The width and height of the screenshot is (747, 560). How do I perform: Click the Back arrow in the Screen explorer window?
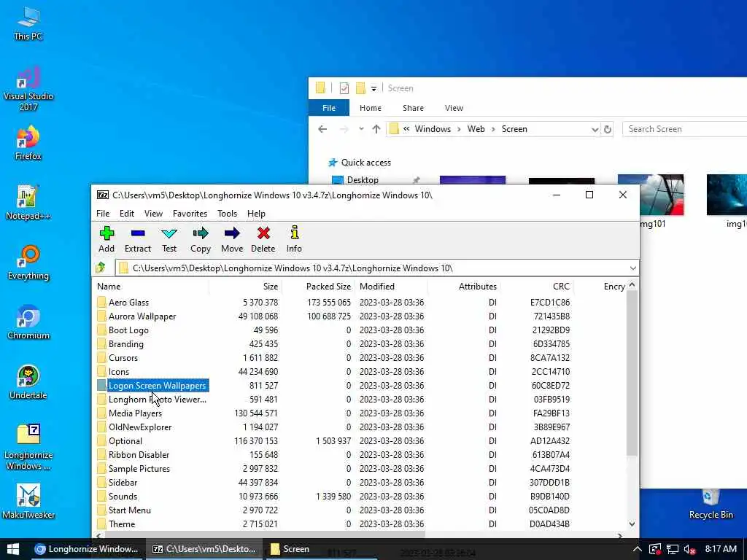(322, 129)
